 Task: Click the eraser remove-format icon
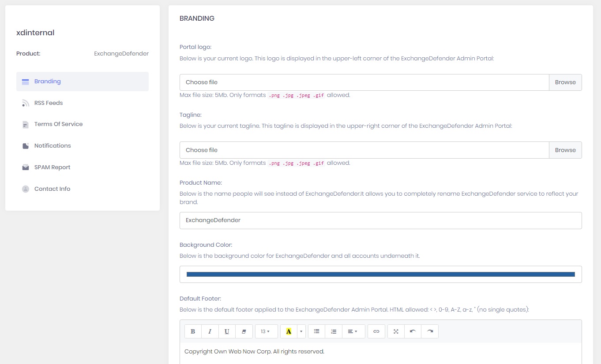coord(244,331)
